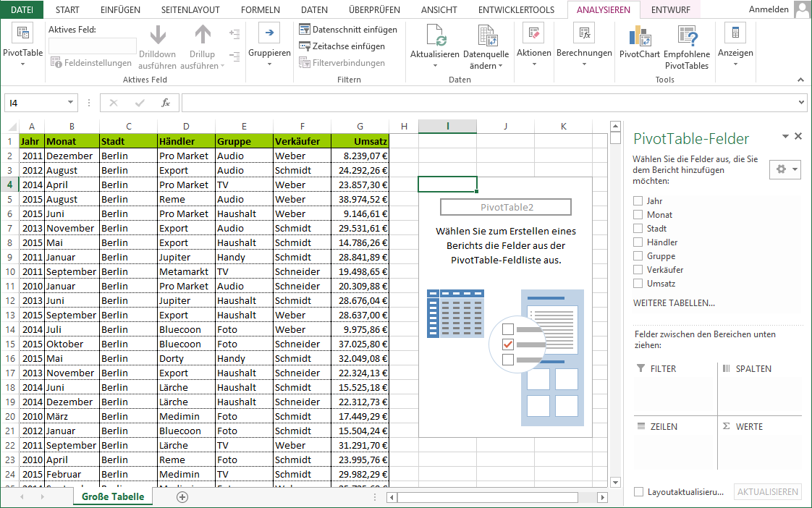Screen dimensions: 812x508
Task: Toggle the Layoutaktualisierung checkbox
Action: click(x=638, y=492)
